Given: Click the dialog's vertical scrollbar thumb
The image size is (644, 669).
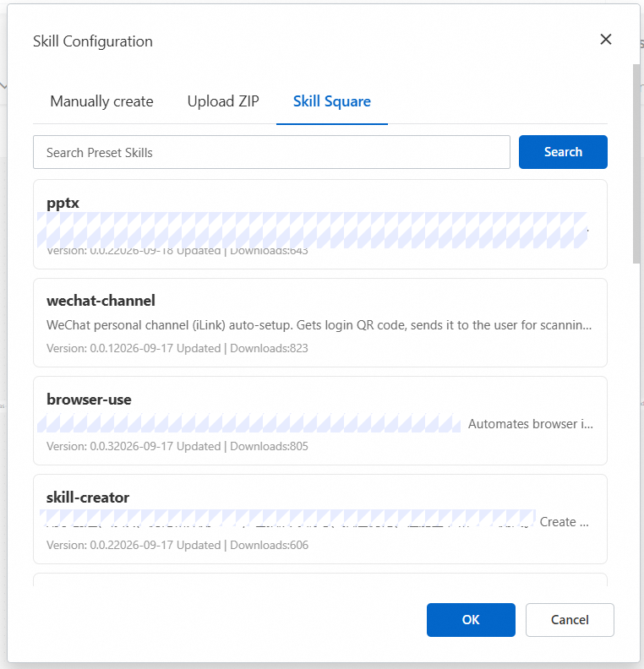Looking at the screenshot, I should click(x=636, y=164).
